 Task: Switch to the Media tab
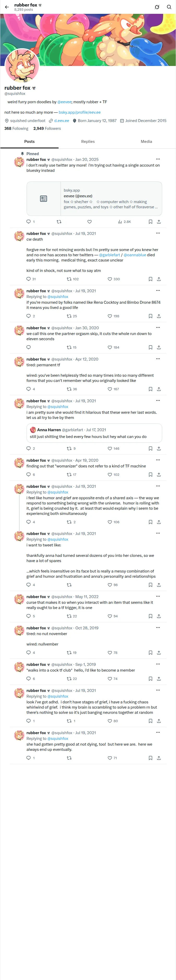point(146,141)
